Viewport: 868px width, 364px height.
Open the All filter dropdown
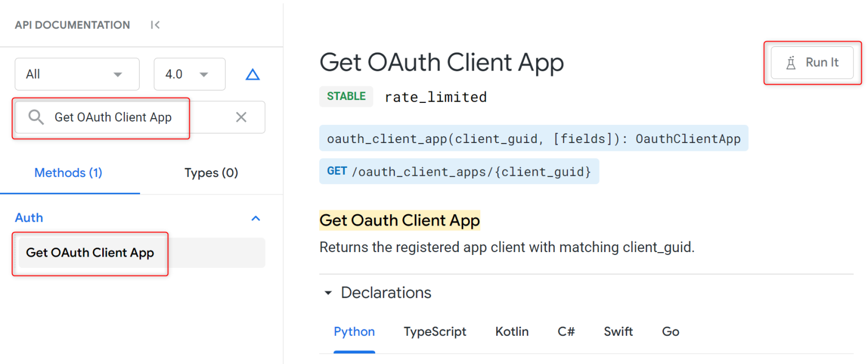click(x=77, y=74)
